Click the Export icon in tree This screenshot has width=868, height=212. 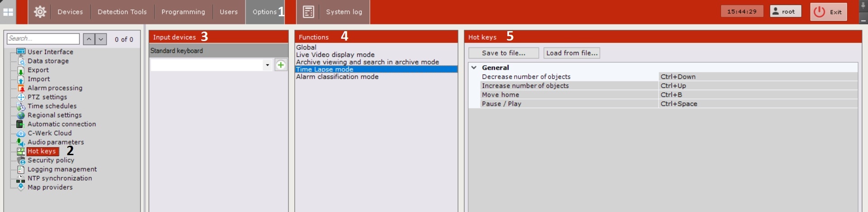tap(21, 70)
